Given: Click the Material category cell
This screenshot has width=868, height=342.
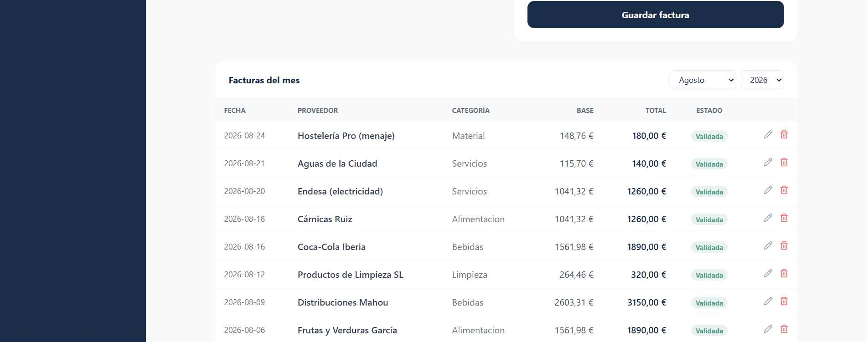Looking at the screenshot, I should click(x=468, y=136).
